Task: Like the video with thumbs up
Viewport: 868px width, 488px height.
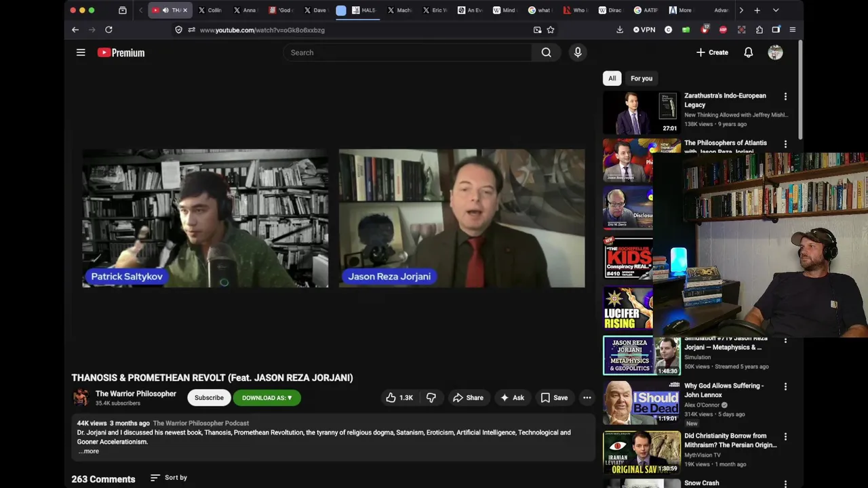Action: point(399,398)
